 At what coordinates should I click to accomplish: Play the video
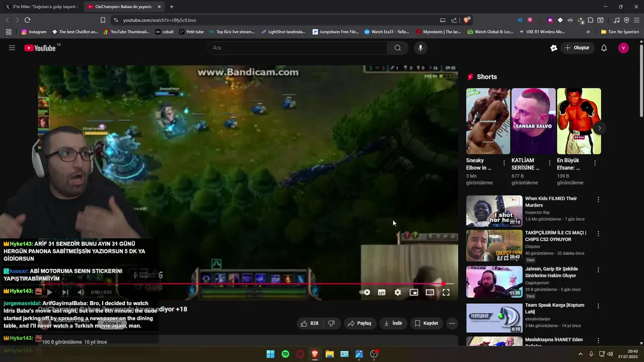[49, 292]
